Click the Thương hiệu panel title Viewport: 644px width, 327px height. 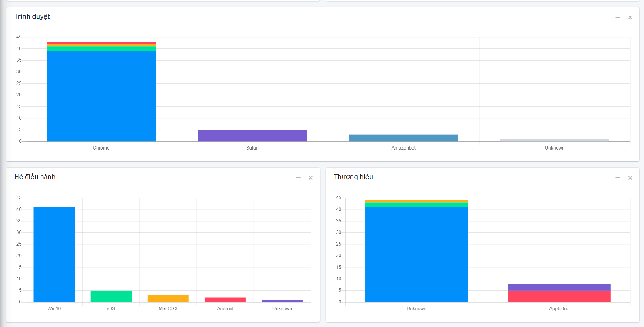coord(353,177)
